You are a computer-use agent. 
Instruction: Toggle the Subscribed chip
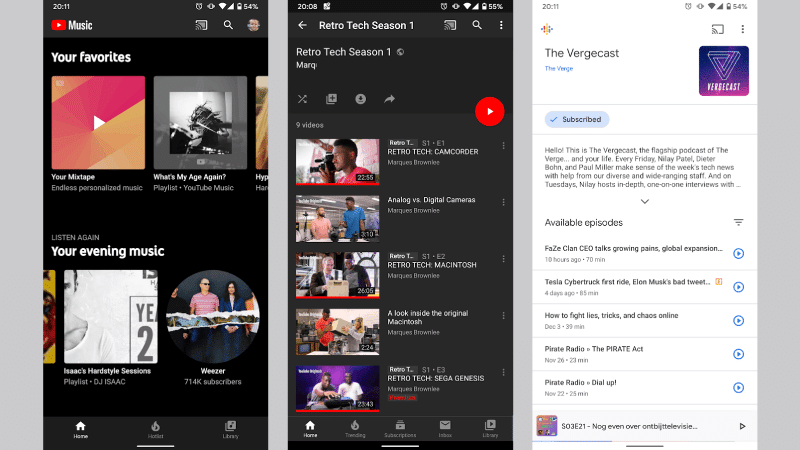tap(577, 119)
